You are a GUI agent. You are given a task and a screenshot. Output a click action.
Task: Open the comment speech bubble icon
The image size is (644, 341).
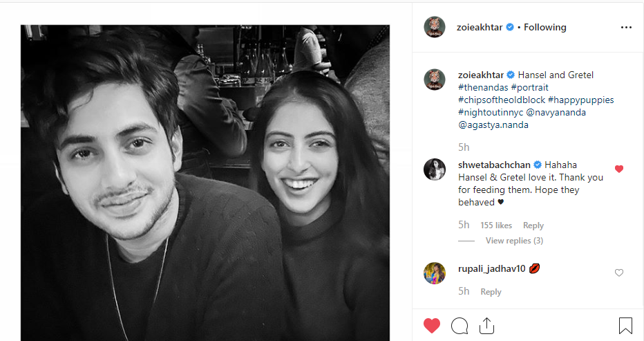[460, 326]
